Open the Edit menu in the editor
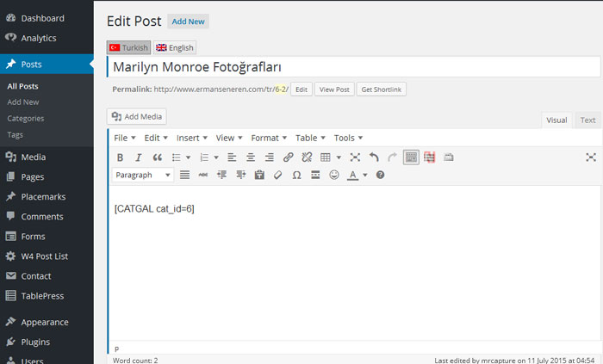Screen dimensions: 603x364 [156, 138]
